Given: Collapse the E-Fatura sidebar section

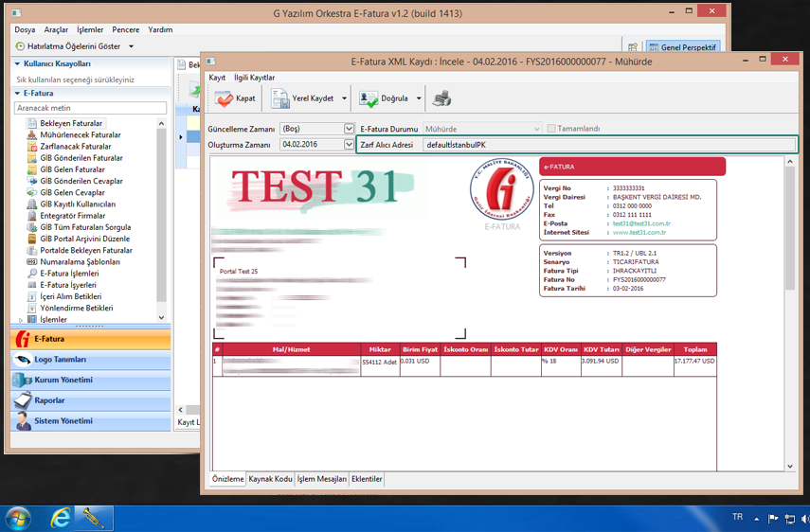Looking at the screenshot, I should pyautogui.click(x=17, y=94).
